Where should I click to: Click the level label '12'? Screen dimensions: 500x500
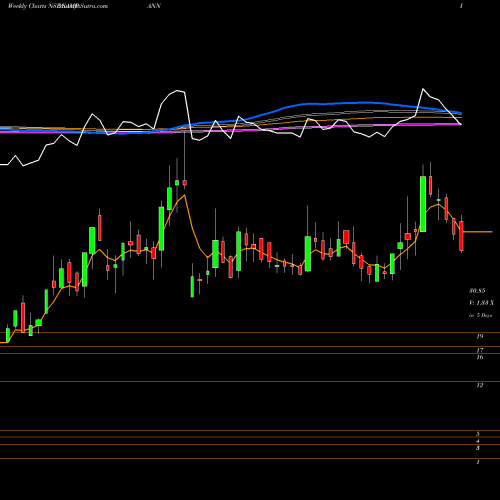point(480,385)
